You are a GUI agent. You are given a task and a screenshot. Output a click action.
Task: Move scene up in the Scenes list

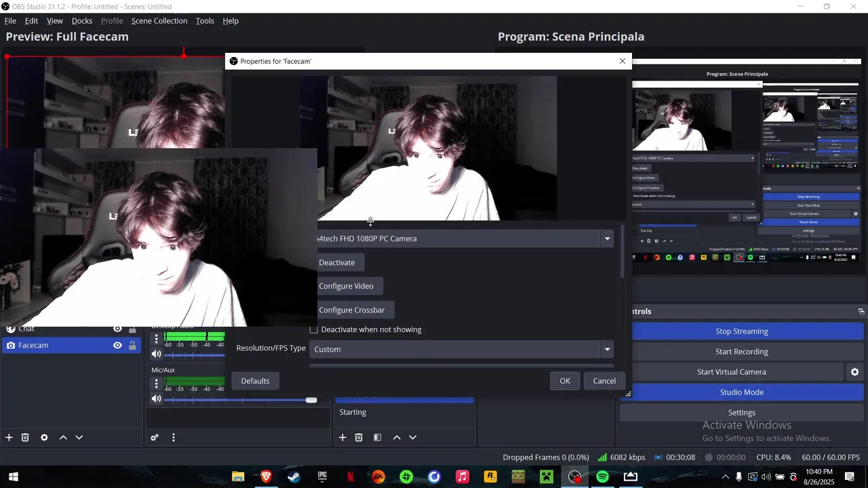coord(397,438)
